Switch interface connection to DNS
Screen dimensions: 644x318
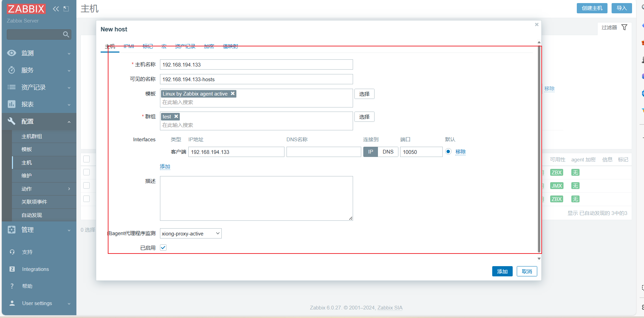click(388, 152)
